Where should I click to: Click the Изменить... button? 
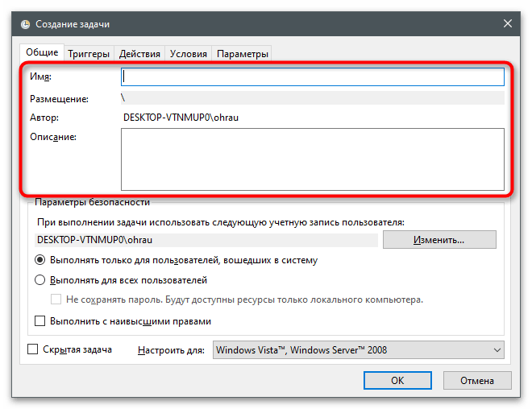pos(439,240)
